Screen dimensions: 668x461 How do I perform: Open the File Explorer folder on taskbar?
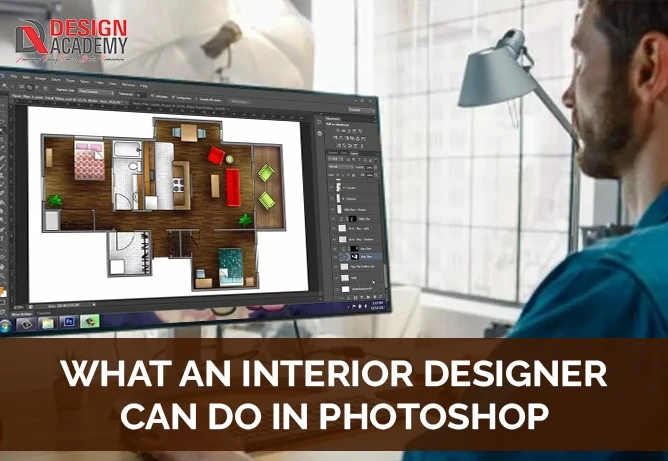tap(48, 323)
